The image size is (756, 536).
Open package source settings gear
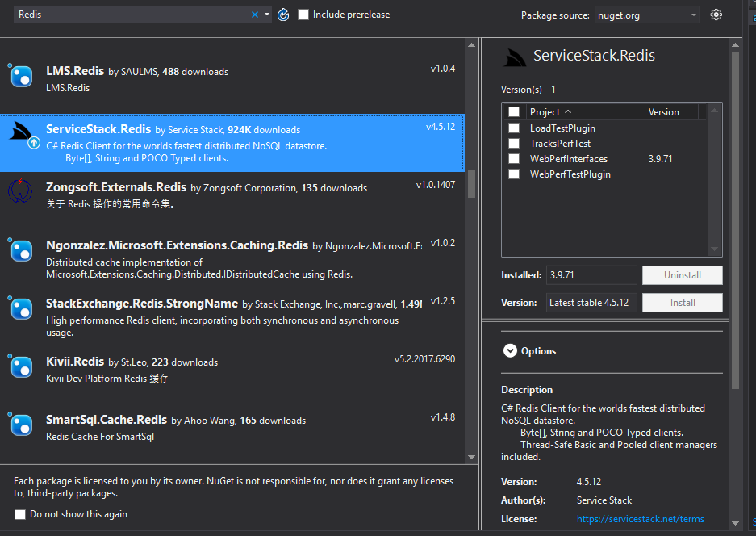716,15
